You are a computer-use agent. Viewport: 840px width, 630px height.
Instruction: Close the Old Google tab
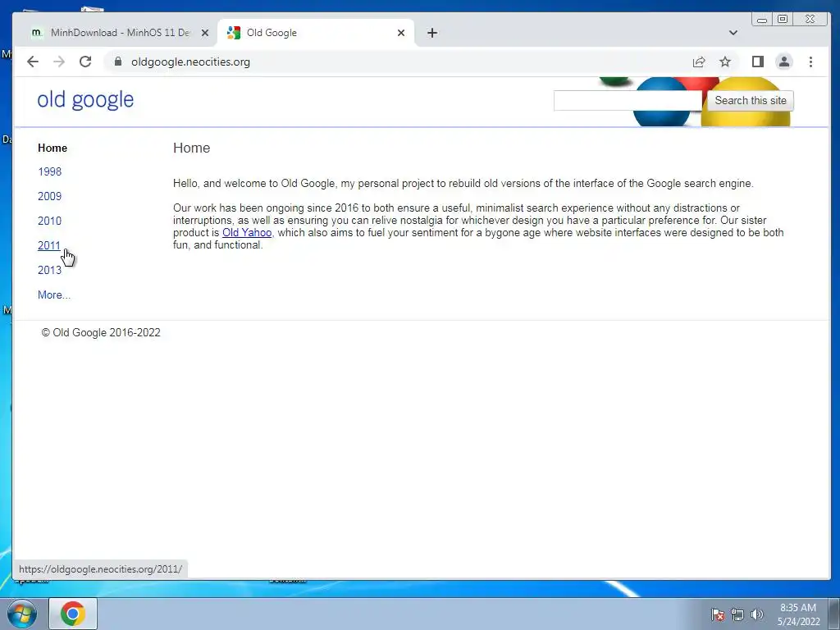click(x=401, y=33)
